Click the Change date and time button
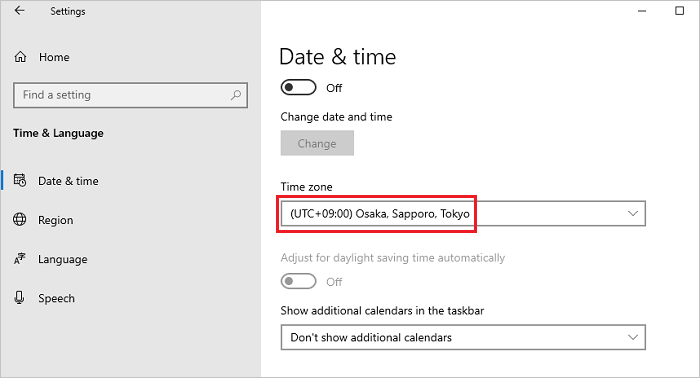Screen dimensions: 700x378 tap(317, 143)
